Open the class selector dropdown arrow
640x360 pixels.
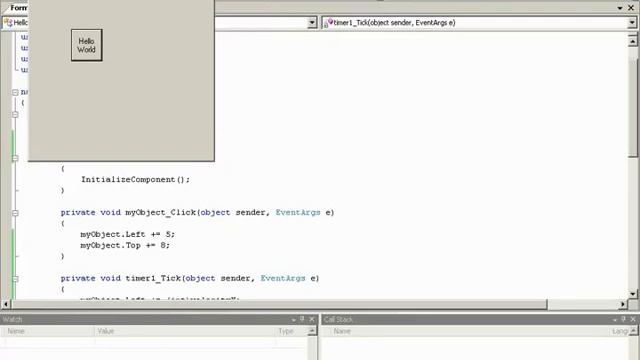[312, 23]
